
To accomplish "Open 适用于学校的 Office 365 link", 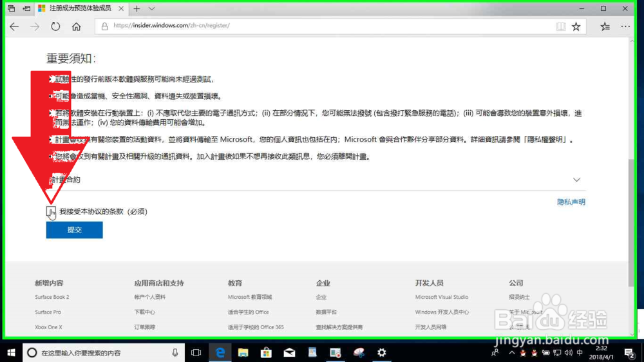I will coord(256,327).
